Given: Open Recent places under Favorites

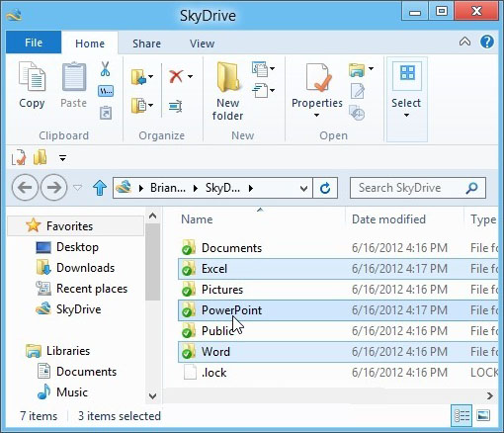Looking at the screenshot, I should [81, 289].
